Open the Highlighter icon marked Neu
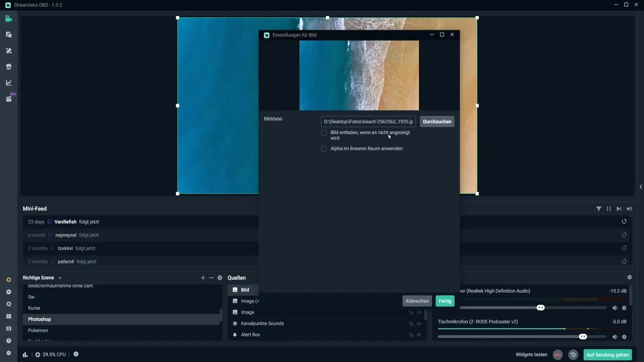644x362 pixels. [x=9, y=99]
